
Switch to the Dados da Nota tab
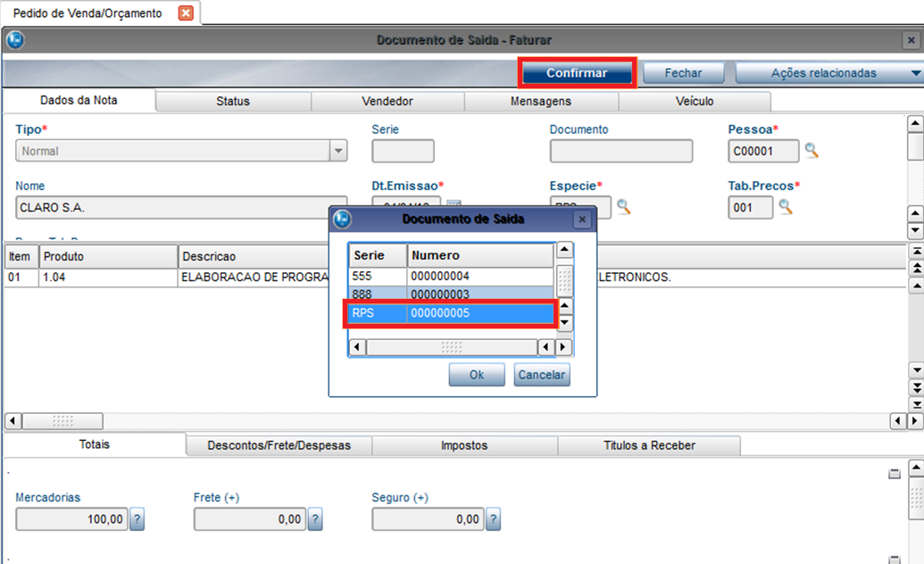tap(79, 100)
